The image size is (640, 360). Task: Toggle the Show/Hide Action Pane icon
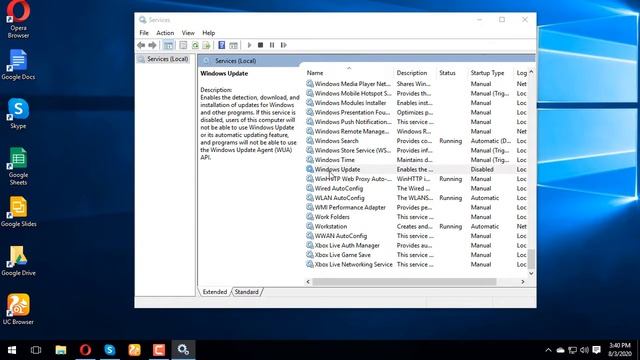point(233,45)
